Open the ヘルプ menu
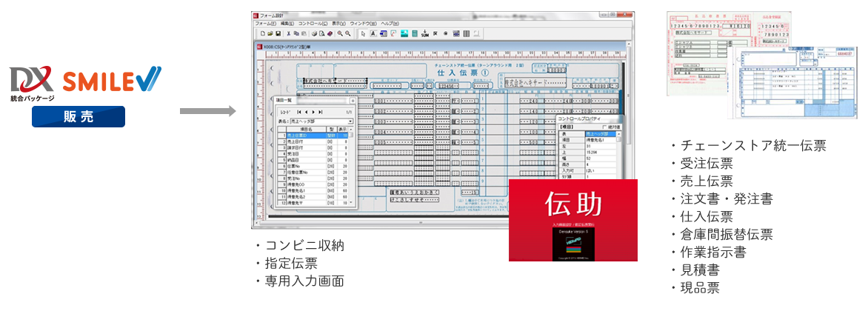The height and width of the screenshot is (314, 868). point(390,23)
